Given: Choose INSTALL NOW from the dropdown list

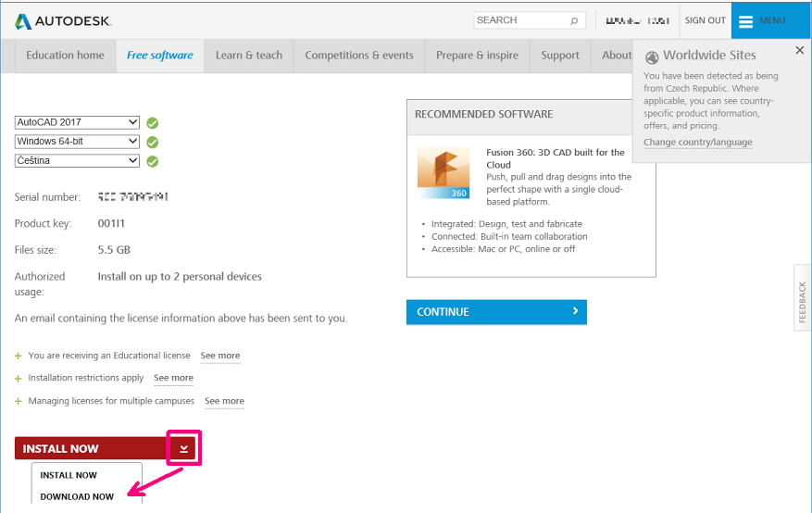Looking at the screenshot, I should pos(69,475).
